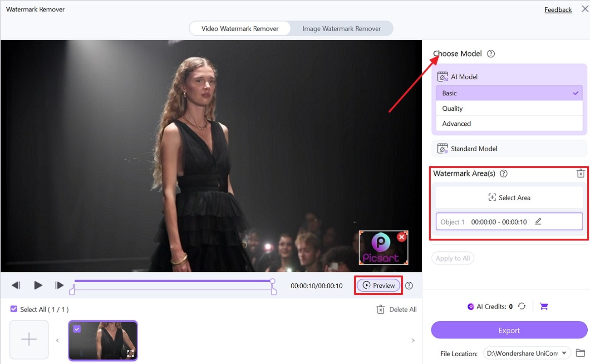Click the right chevron in the clip strip
Image resolution: width=590 pixels, height=364 pixels.
click(x=413, y=340)
